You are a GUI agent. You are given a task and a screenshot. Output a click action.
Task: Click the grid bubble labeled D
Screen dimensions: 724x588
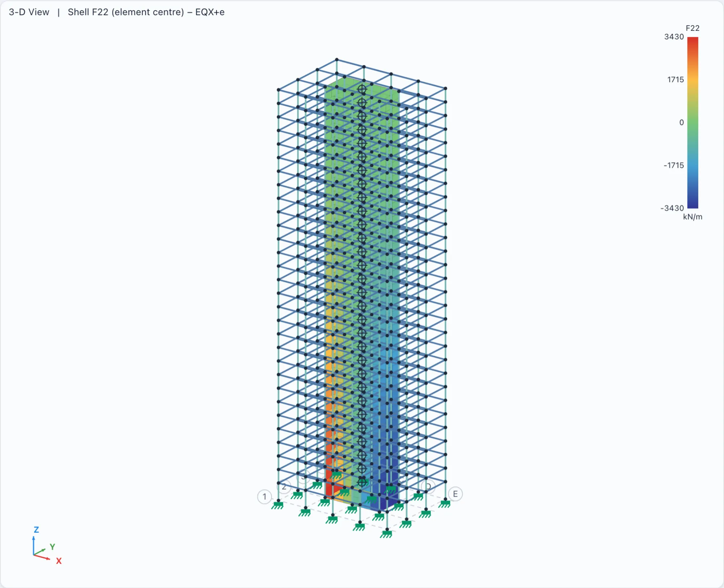pyautogui.click(x=428, y=486)
